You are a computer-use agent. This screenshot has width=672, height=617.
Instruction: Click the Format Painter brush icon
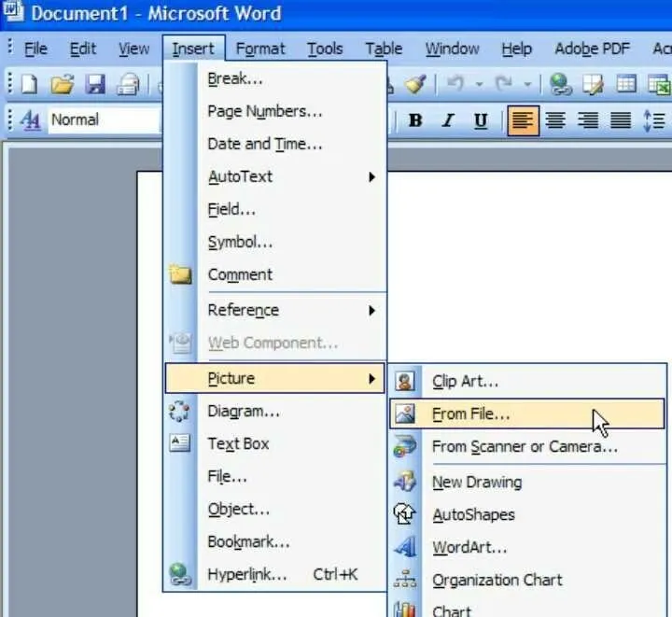[x=415, y=84]
